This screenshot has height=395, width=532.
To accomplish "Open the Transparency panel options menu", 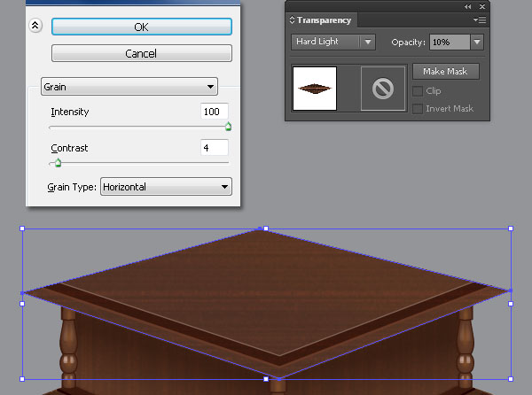I will tap(480, 20).
